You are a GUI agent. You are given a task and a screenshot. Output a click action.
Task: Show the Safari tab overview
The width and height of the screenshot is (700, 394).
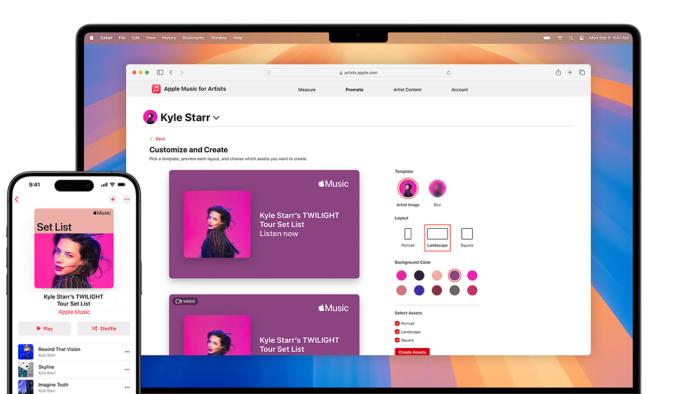coord(582,72)
